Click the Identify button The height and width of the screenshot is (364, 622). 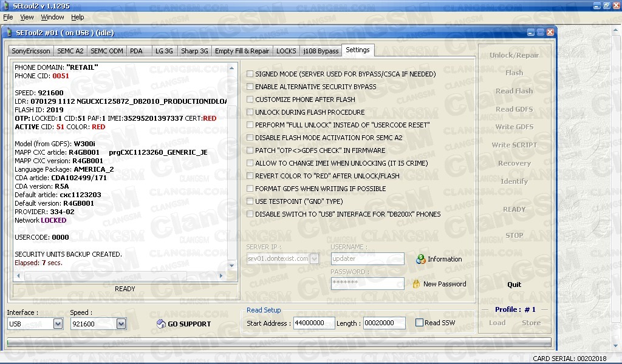pos(514,181)
